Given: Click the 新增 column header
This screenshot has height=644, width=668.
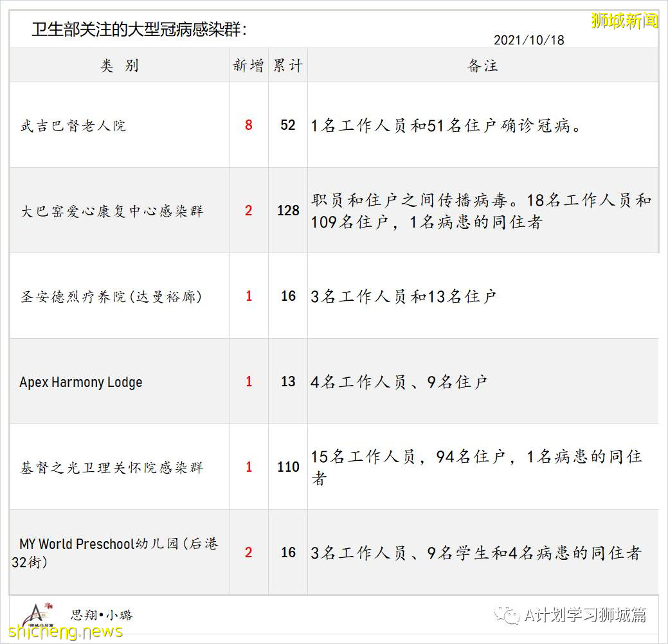Looking at the screenshot, I should pos(246,65).
